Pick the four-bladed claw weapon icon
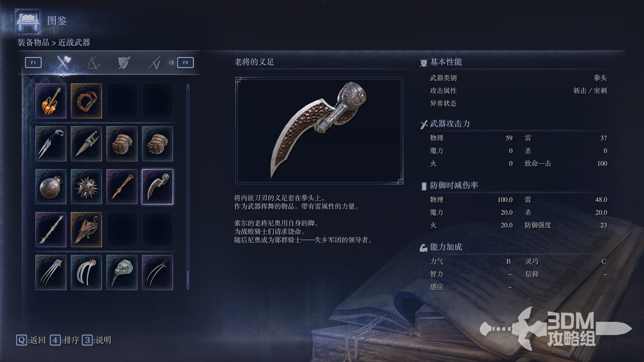Image resolution: width=644 pixels, height=362 pixels. click(51, 273)
